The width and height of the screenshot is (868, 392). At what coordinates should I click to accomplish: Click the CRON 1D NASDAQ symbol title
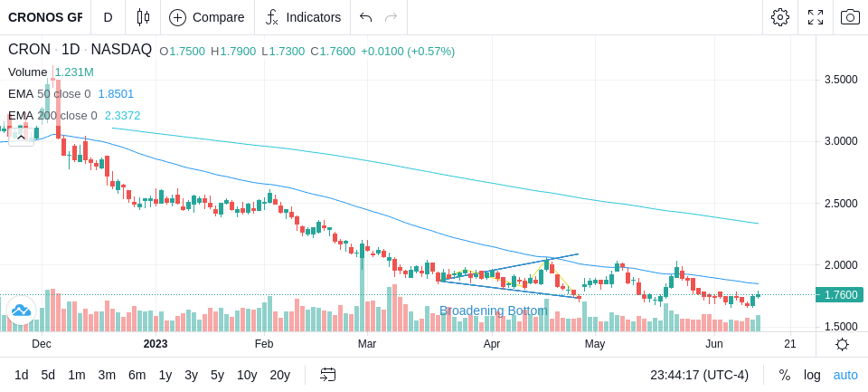tap(80, 50)
